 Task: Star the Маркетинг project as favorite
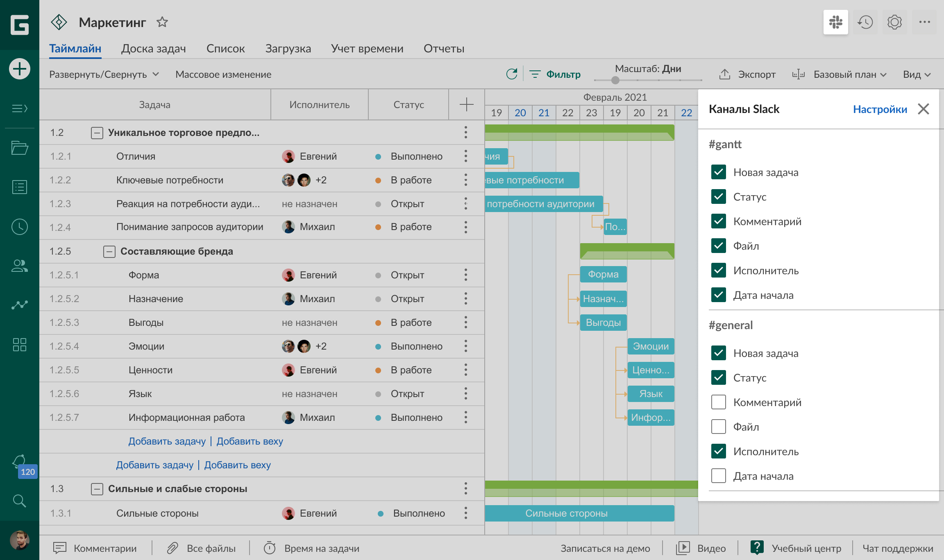click(x=162, y=22)
